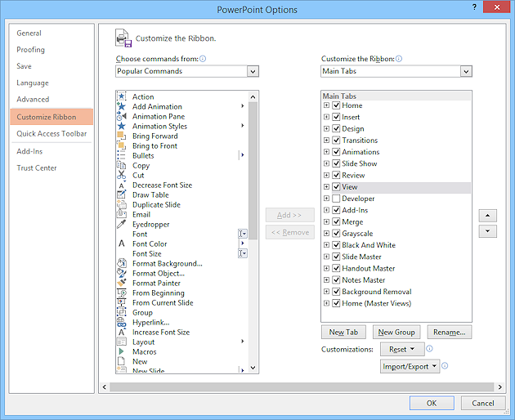Click the New Tab button
515x420 pixels.
pyautogui.click(x=343, y=332)
